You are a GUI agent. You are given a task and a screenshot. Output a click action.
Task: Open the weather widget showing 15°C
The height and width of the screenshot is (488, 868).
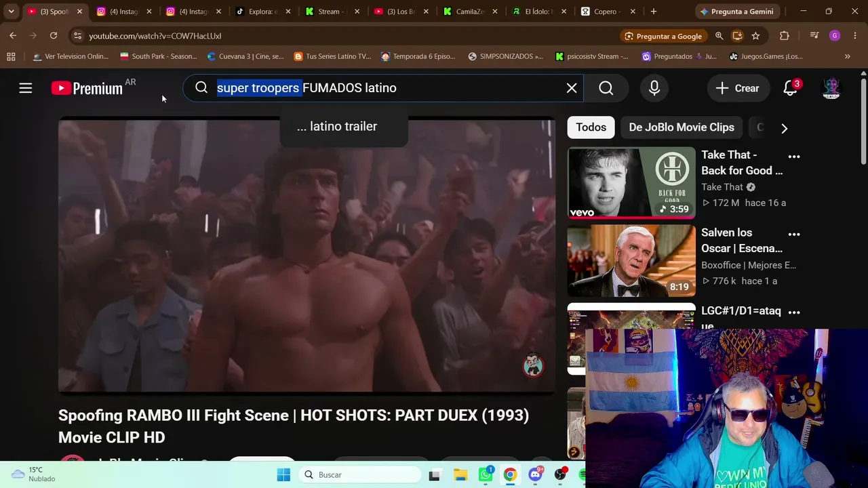click(x=34, y=474)
